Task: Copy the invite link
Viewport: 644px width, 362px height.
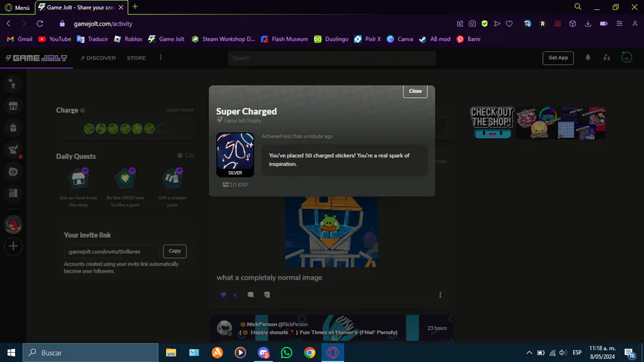Action: (x=175, y=251)
